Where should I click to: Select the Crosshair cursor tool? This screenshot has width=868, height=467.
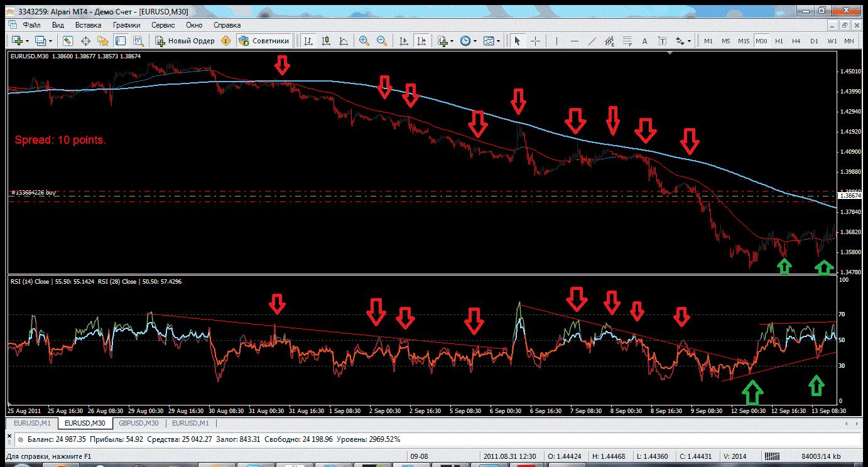536,41
